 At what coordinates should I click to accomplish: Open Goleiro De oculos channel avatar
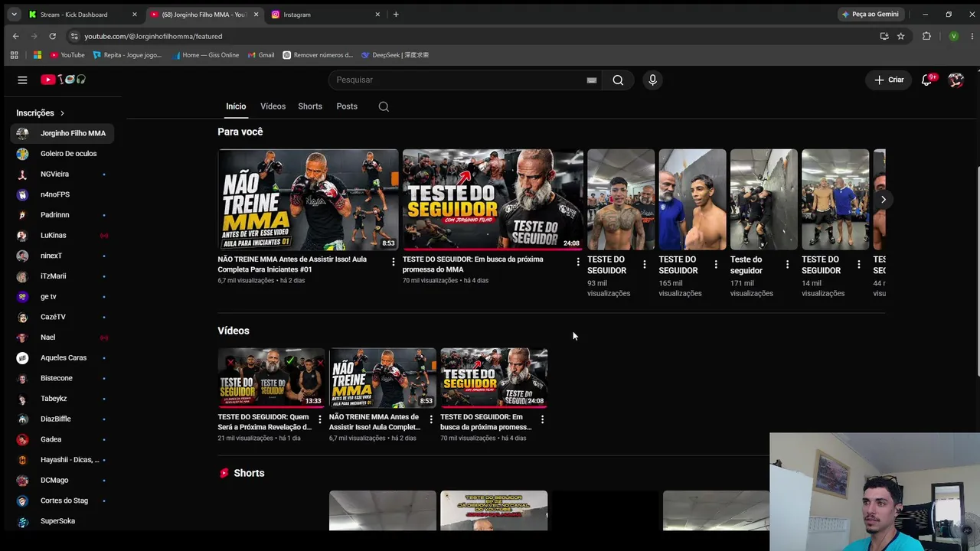23,154
